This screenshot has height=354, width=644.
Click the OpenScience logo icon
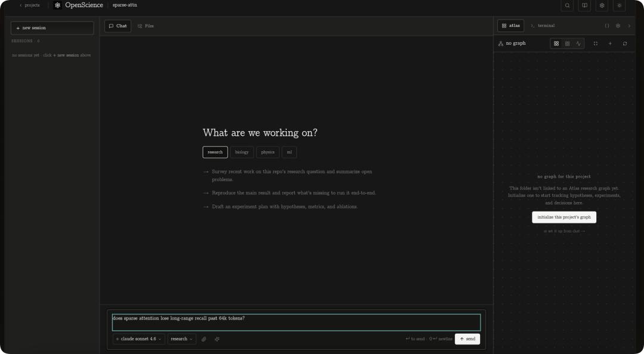click(57, 5)
